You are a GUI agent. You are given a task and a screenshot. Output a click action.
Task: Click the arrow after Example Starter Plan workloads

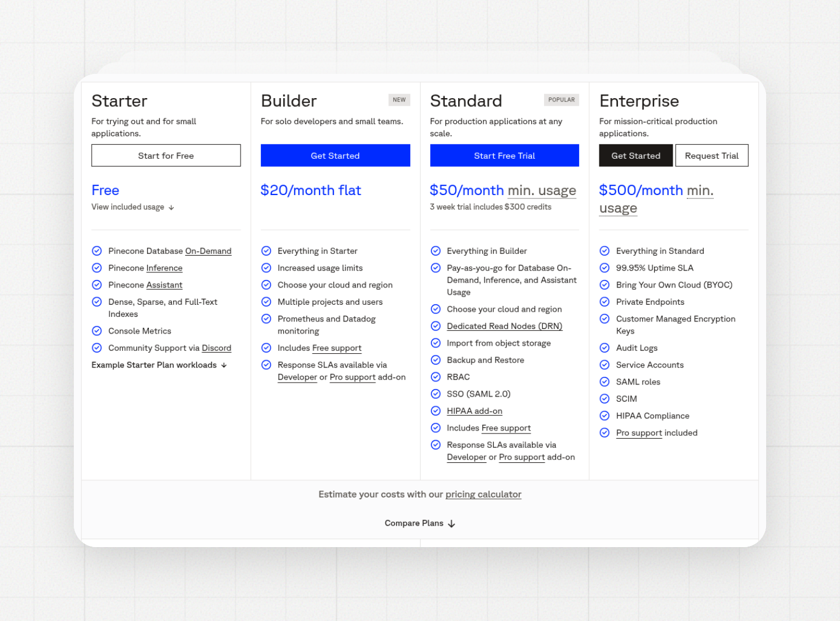[224, 365]
